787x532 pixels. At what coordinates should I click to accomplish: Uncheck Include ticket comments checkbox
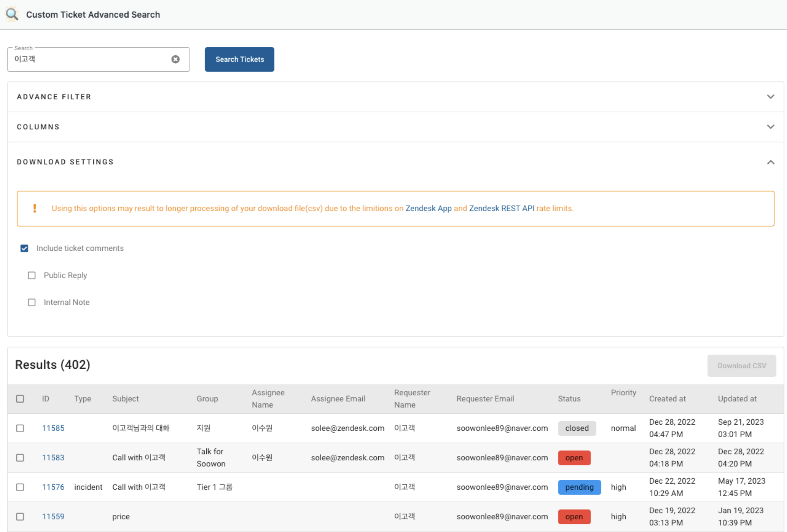25,248
